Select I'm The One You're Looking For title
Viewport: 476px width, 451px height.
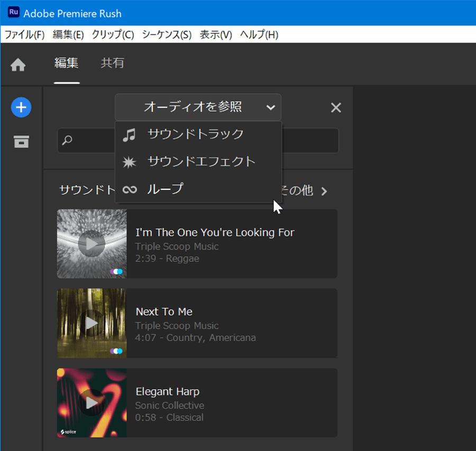[x=215, y=233]
